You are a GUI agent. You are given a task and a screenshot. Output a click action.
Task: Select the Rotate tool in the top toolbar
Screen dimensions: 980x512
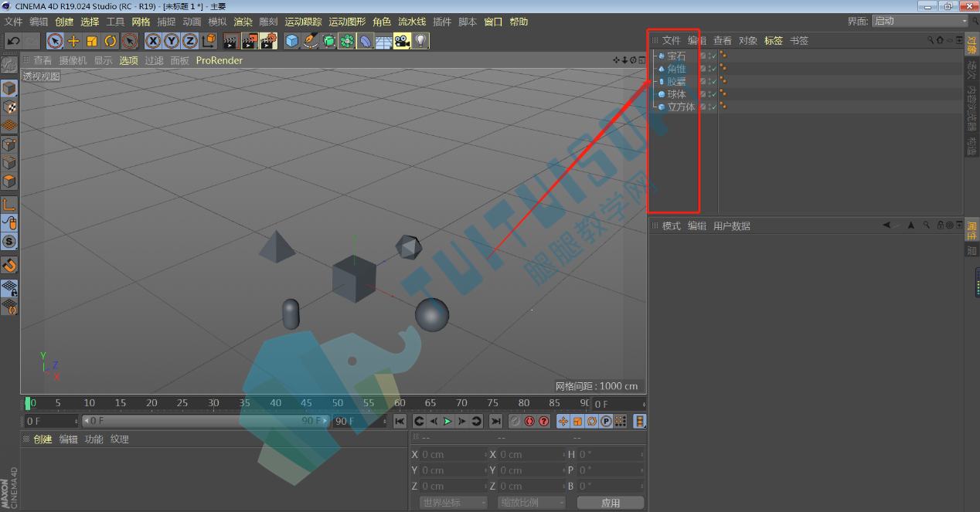111,41
